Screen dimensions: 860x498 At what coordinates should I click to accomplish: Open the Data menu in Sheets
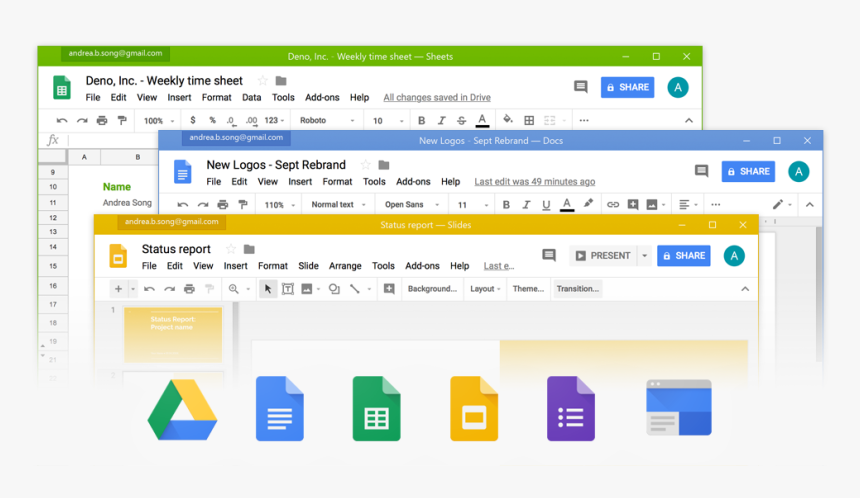point(251,98)
